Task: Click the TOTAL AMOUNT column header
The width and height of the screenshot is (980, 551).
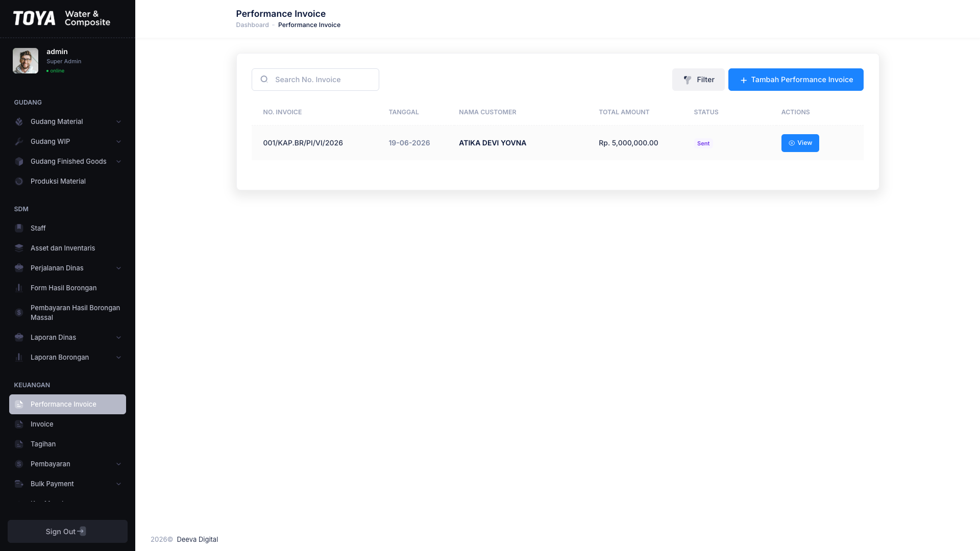Action: point(624,112)
